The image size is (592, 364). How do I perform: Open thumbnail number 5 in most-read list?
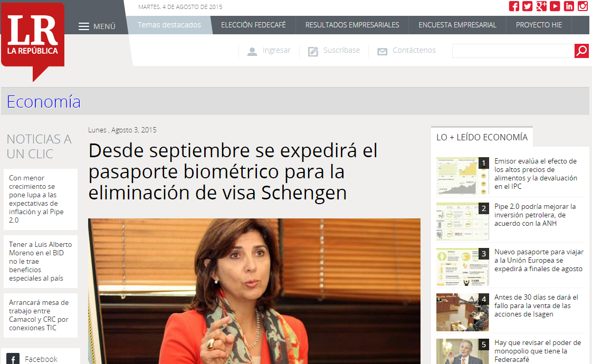[463, 351]
